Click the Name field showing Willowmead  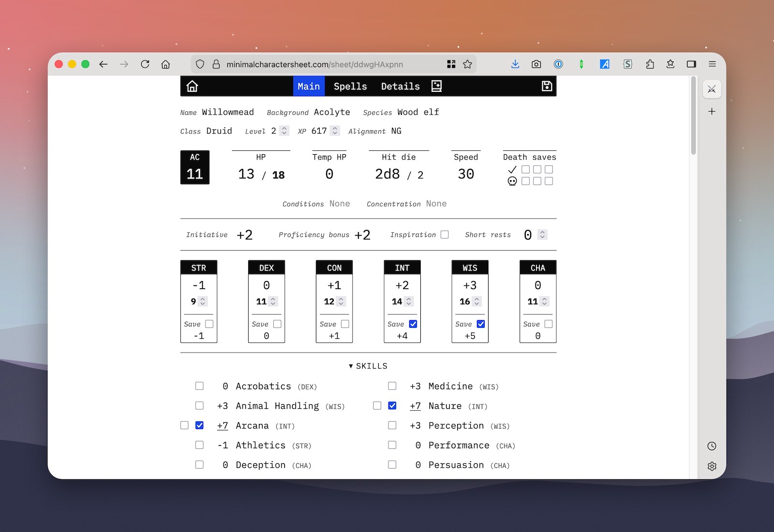[228, 112]
